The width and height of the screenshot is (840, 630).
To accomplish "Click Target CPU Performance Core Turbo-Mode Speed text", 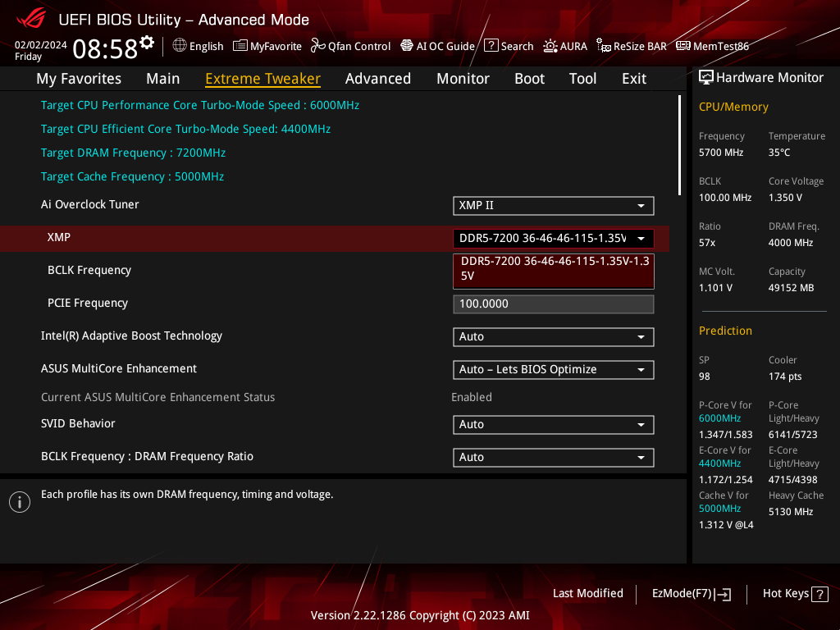I will (x=200, y=106).
